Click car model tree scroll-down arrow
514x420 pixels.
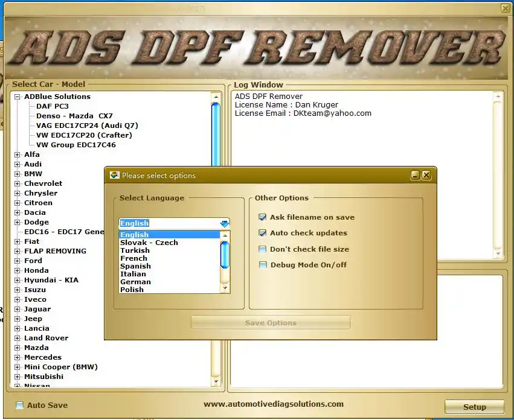[x=216, y=381]
